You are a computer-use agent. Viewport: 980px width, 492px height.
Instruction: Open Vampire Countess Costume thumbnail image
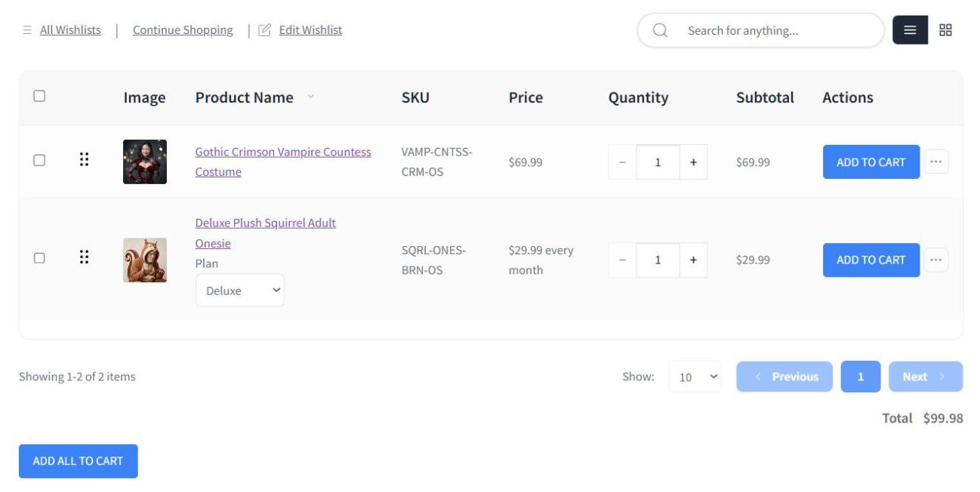(145, 161)
